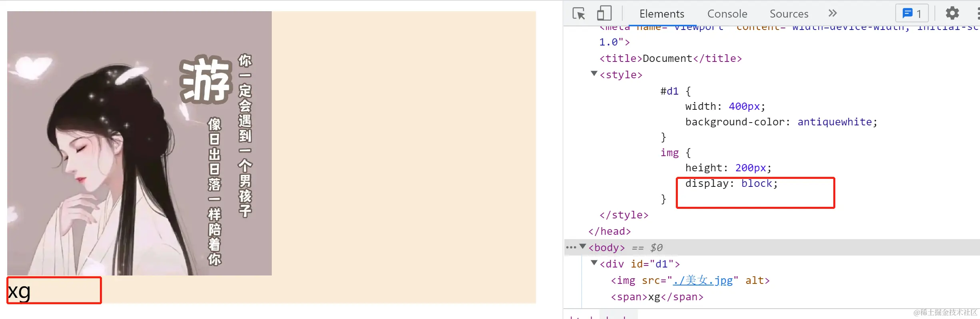This screenshot has width=980, height=319.
Task: Click the img selector in style
Action: click(669, 153)
